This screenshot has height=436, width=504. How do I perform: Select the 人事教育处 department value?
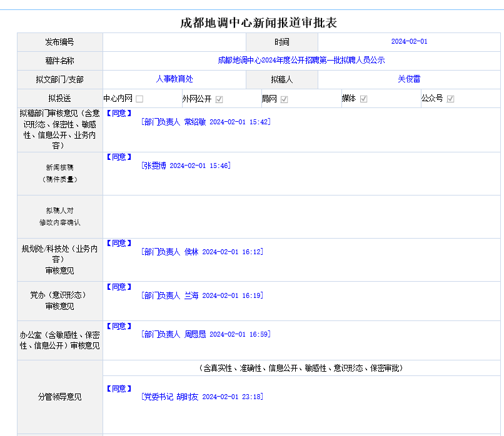(174, 79)
